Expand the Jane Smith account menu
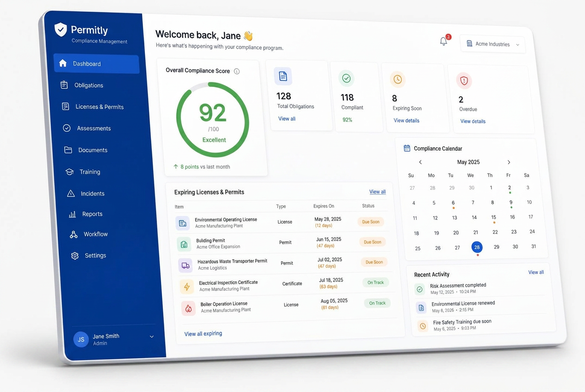The width and height of the screenshot is (585, 392). (x=151, y=337)
